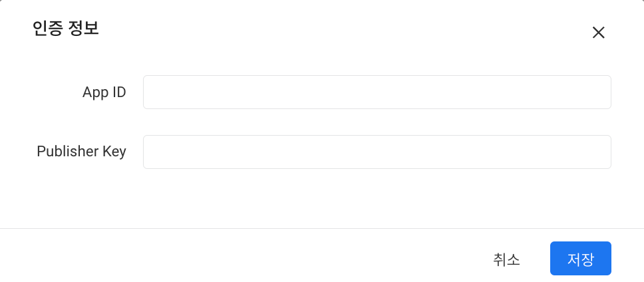Save the authentication info with blue button

[580, 258]
